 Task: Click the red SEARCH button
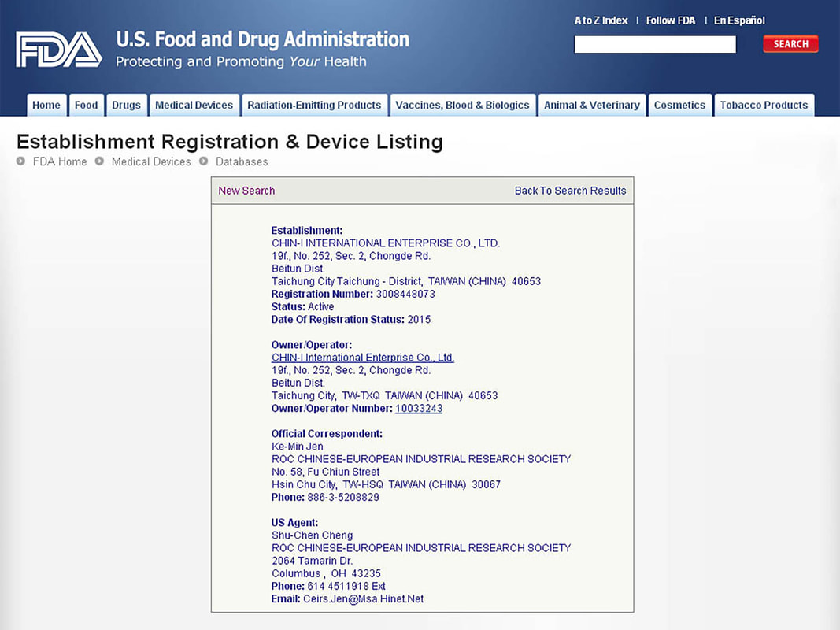tap(790, 44)
